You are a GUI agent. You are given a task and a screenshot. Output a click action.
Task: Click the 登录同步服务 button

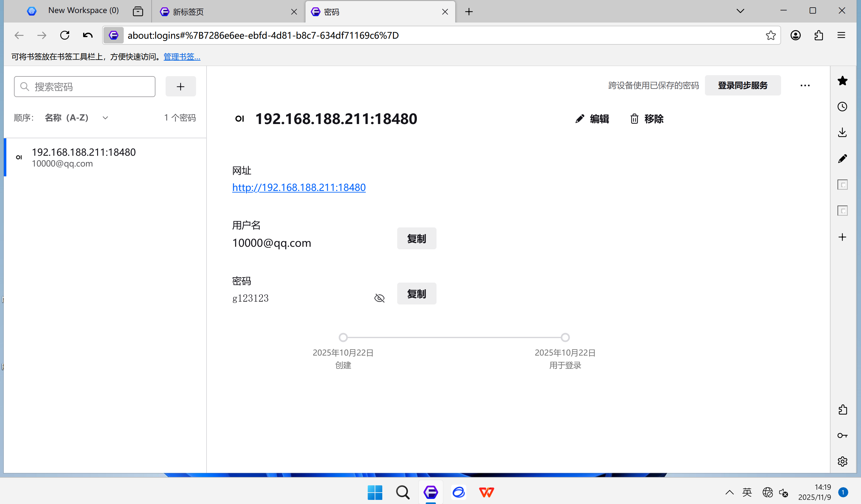coord(742,85)
